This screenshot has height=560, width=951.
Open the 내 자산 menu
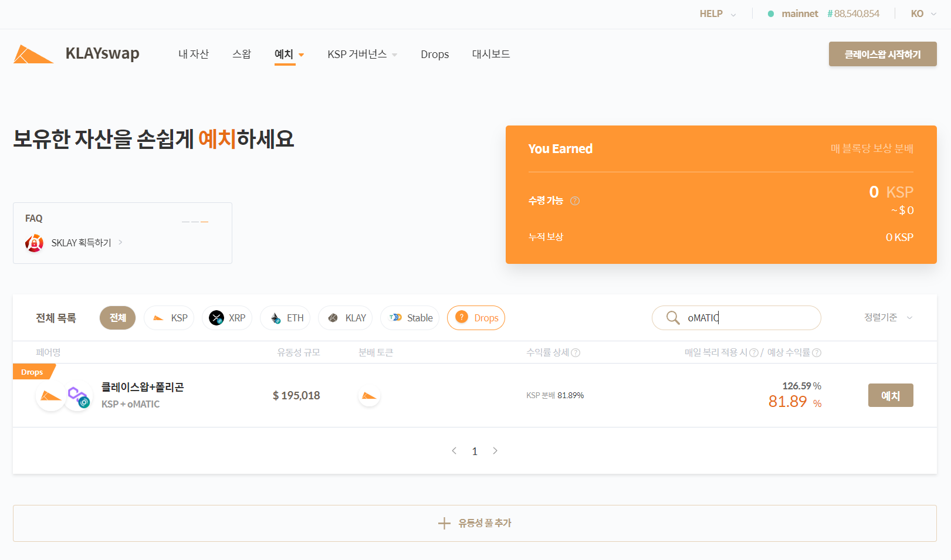[194, 54]
